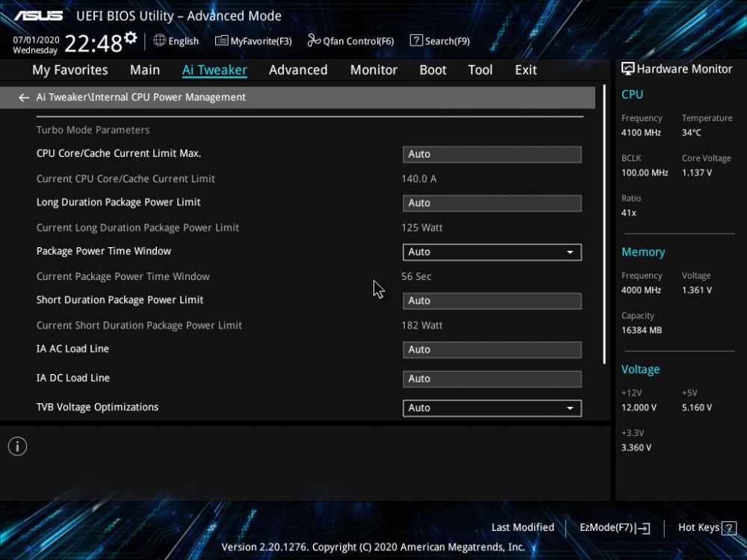
Task: Open MyFavorite(F3) setup
Action: coord(253,41)
